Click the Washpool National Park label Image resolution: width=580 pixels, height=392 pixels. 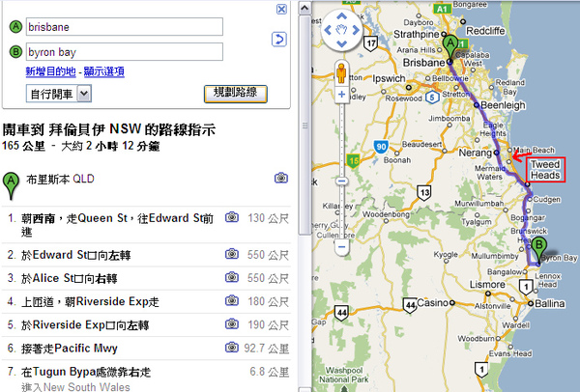344,375
